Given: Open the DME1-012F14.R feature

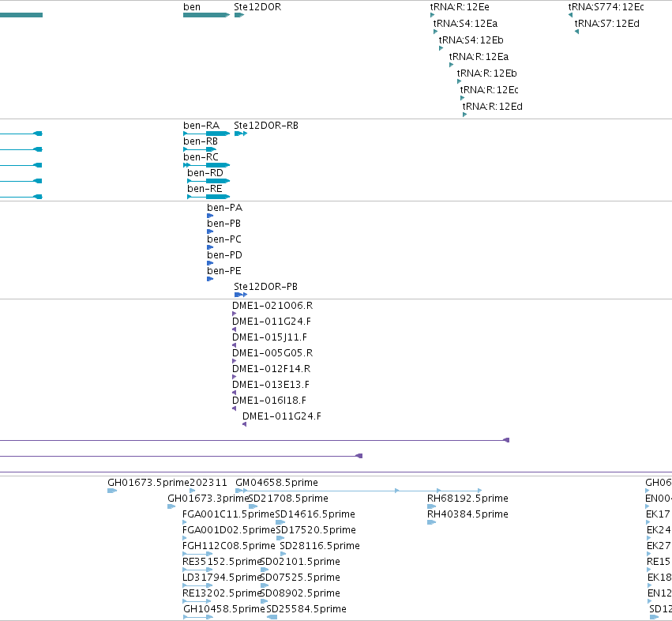Looking at the screenshot, I should [272, 369].
